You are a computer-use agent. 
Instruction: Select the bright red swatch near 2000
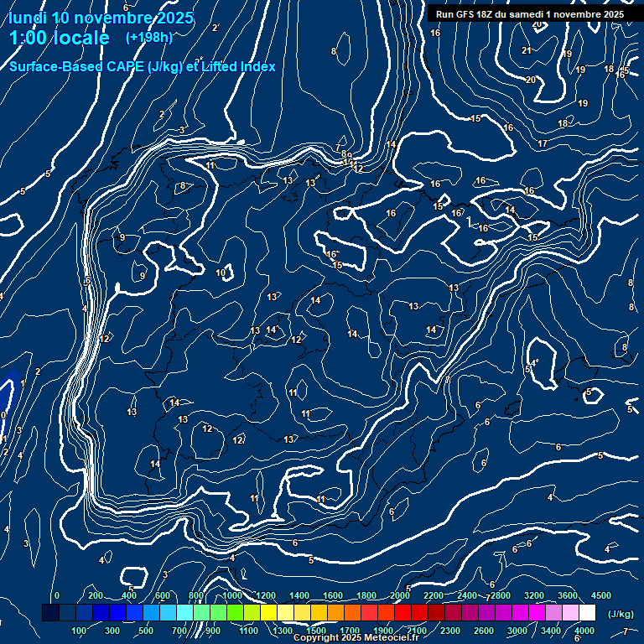pyautogui.click(x=402, y=614)
